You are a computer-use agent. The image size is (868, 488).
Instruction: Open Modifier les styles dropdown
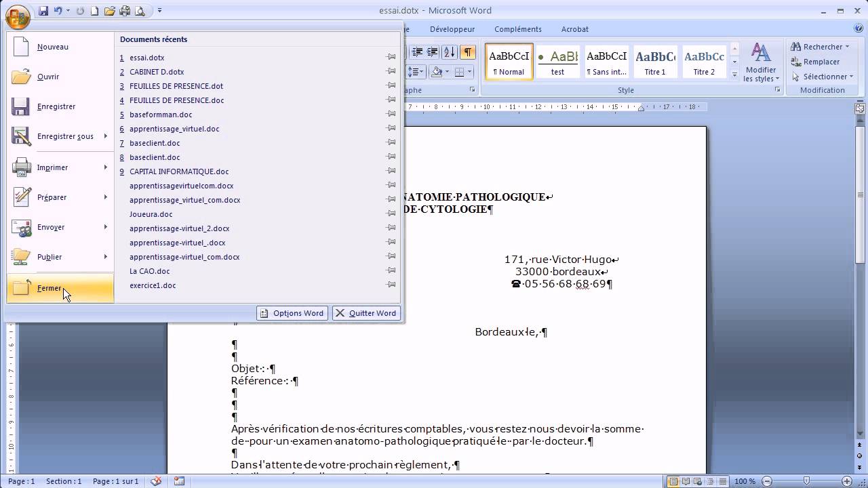761,64
